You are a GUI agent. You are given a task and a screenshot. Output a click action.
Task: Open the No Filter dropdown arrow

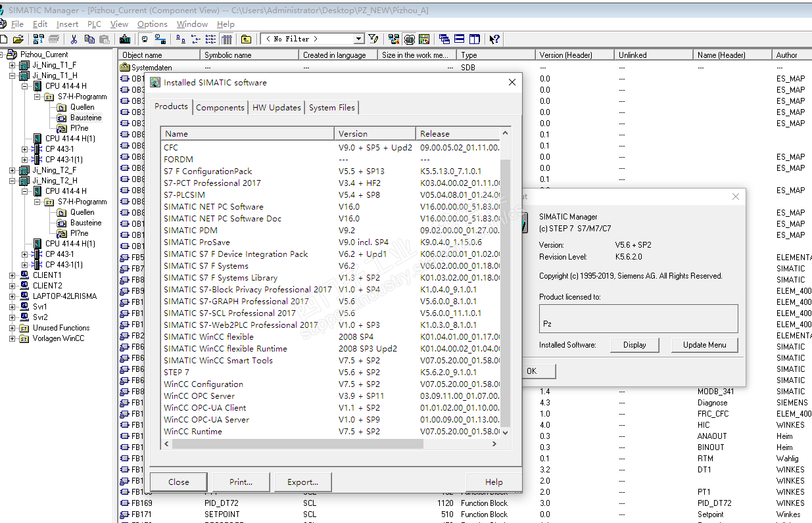click(x=359, y=39)
